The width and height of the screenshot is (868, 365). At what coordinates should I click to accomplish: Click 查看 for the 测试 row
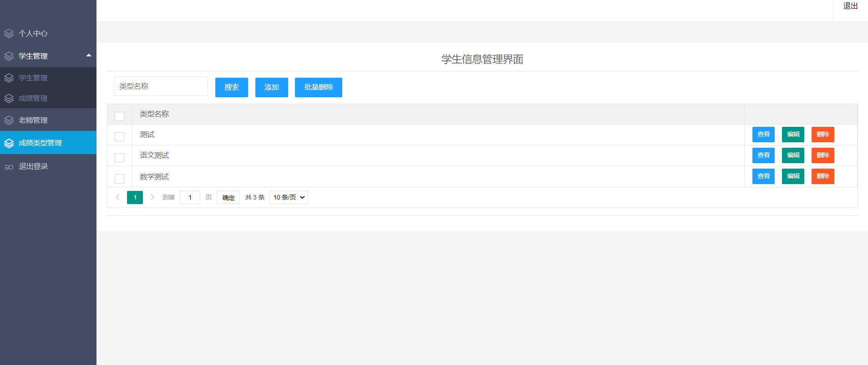pyautogui.click(x=763, y=135)
